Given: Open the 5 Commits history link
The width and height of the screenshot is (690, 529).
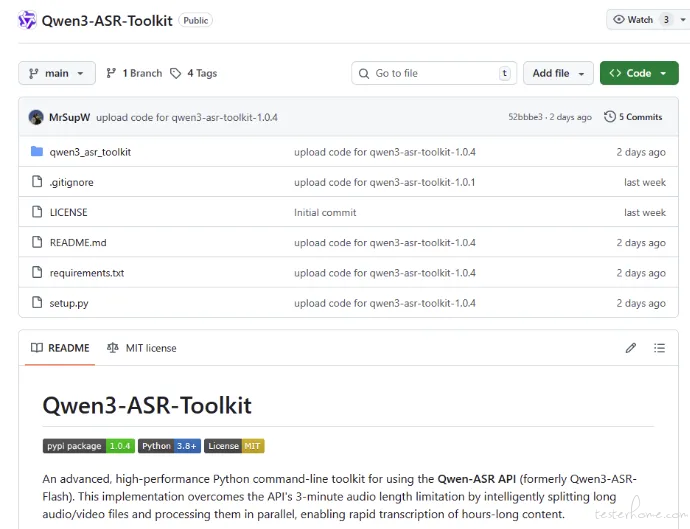Looking at the screenshot, I should pyautogui.click(x=640, y=117).
